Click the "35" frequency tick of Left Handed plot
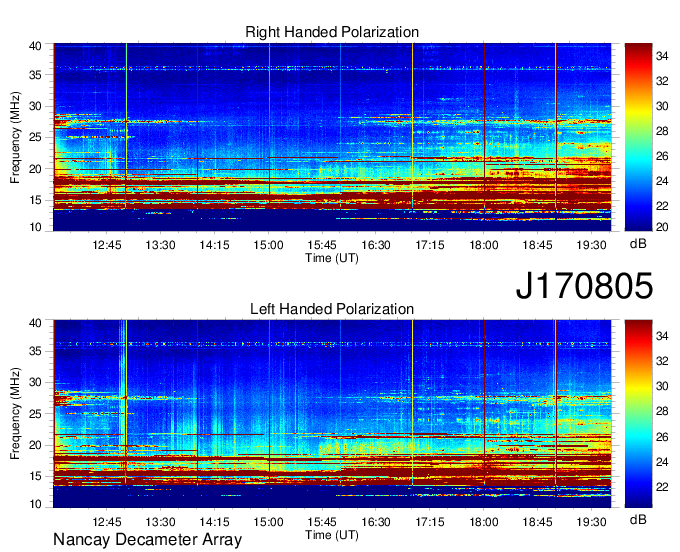The image size is (680, 552). point(35,351)
